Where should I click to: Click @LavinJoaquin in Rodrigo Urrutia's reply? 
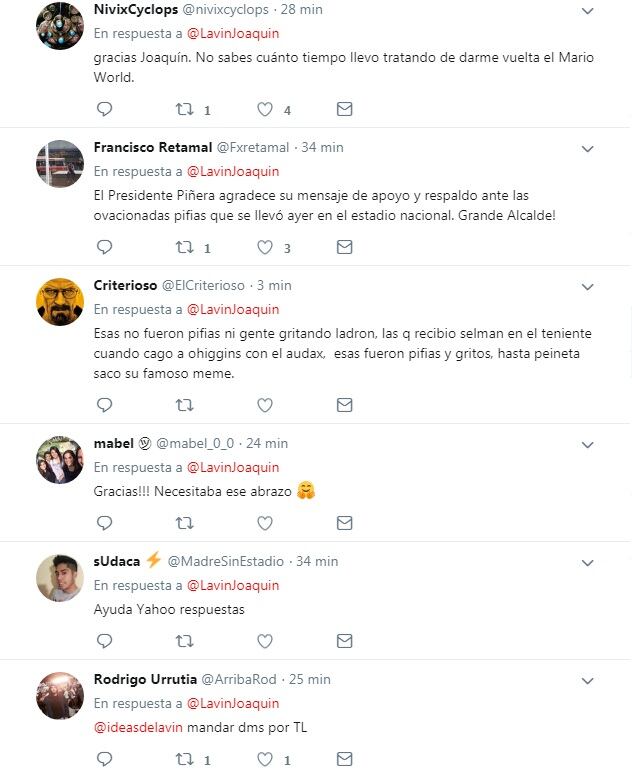(x=233, y=703)
